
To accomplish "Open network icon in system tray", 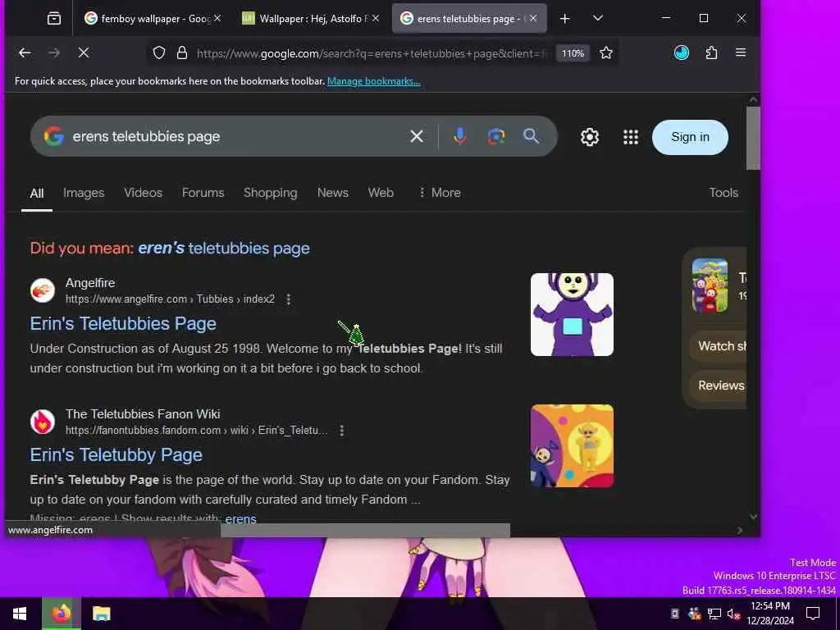I will [714, 614].
